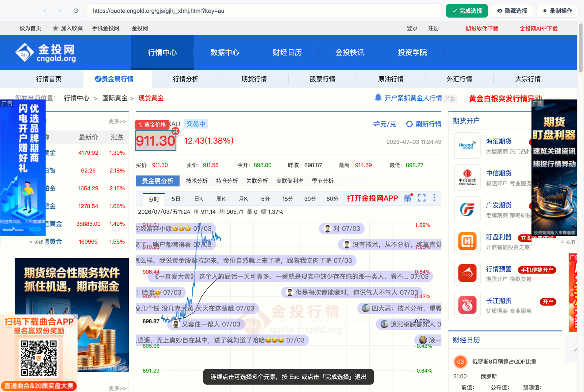
Task: Click the 金投网 cngold.org logo
Action: tap(46, 53)
